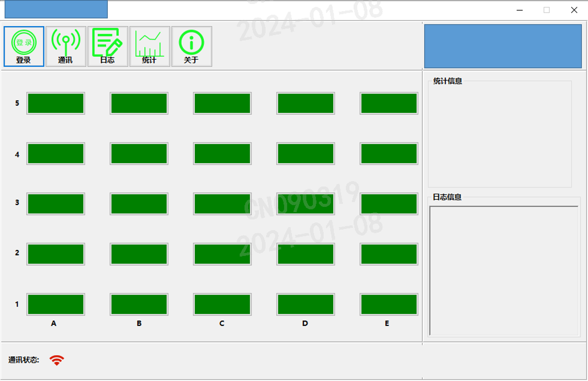Viewport: 588px width, 381px height.
Task: Click green cell at column A row 2
Action: click(56, 254)
